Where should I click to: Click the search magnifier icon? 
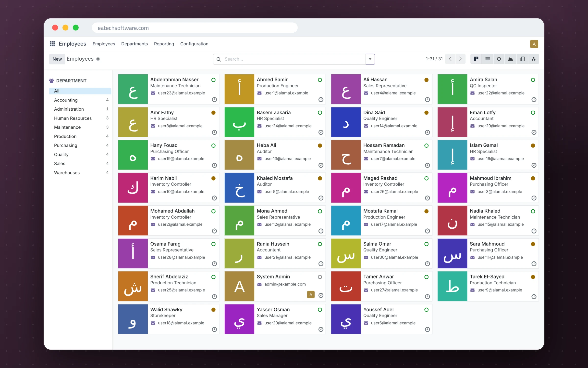[219, 59]
